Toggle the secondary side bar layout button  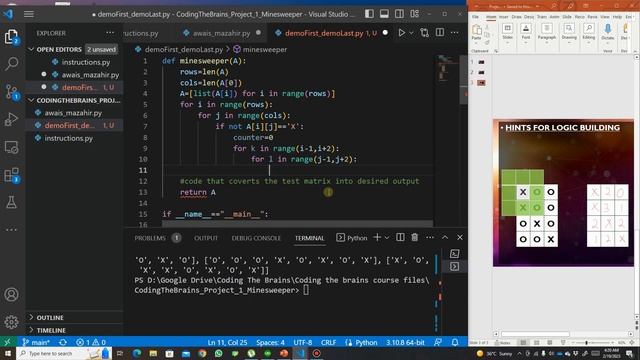click(x=399, y=14)
